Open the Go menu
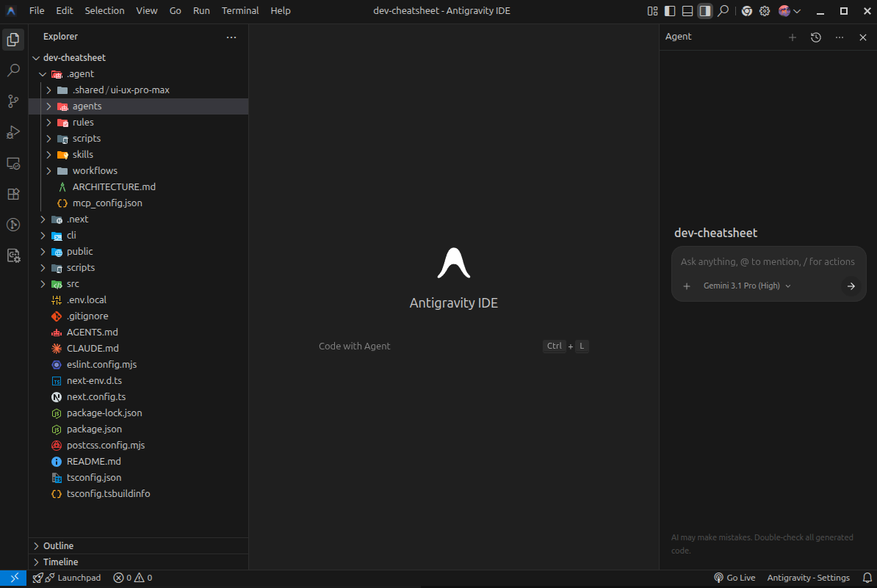 175,10
